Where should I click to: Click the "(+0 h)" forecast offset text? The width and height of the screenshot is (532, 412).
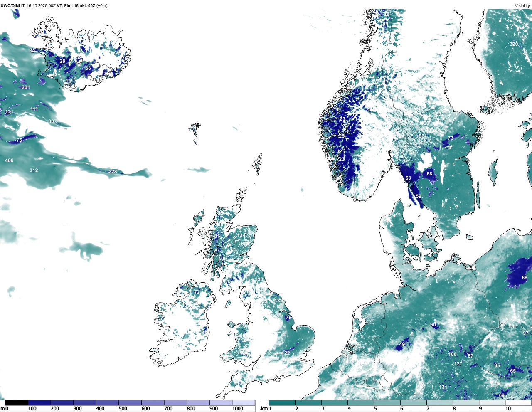pyautogui.click(x=102, y=6)
